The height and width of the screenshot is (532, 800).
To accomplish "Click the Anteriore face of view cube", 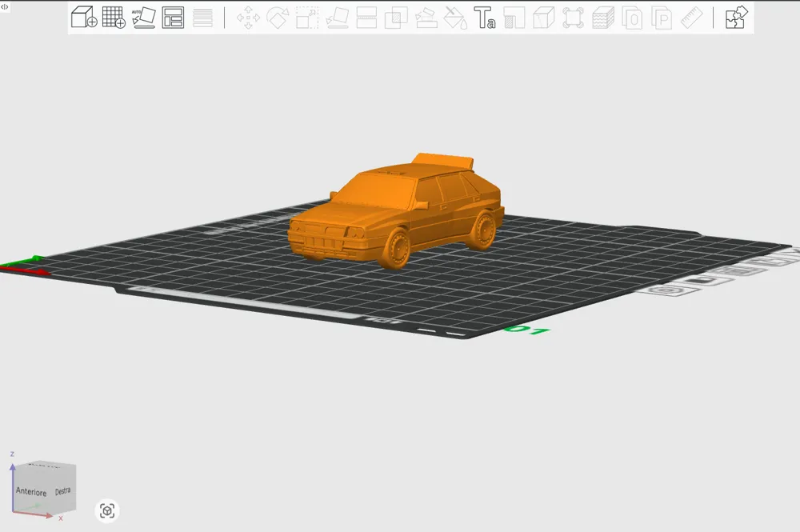I will point(31,492).
